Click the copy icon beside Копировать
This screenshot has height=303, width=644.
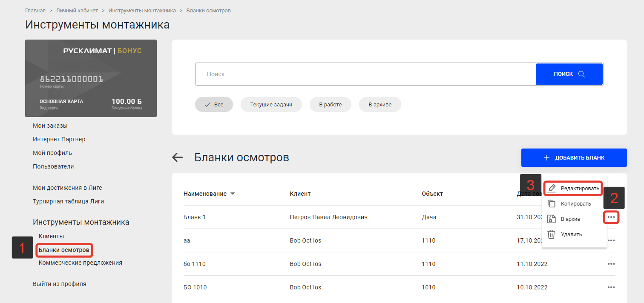click(552, 203)
